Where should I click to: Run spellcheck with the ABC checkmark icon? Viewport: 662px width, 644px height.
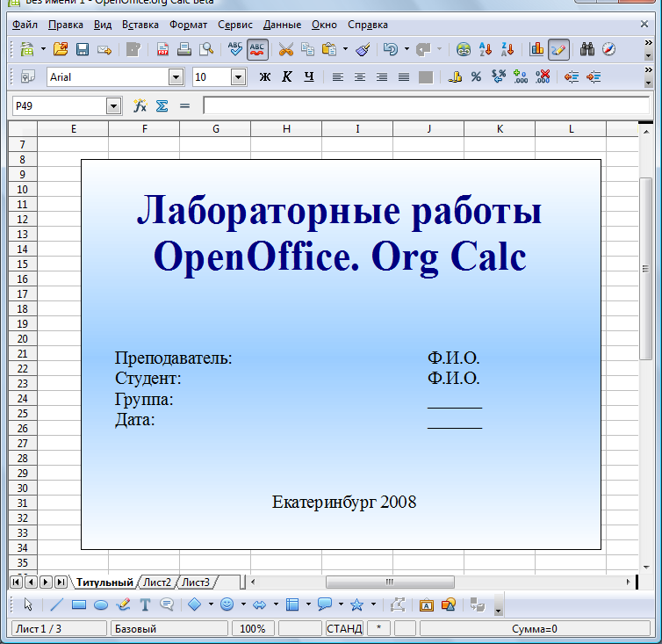[235, 49]
